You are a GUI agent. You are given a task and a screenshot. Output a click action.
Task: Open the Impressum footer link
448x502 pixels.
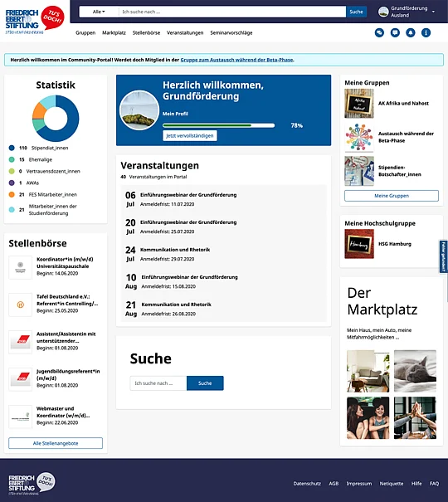tap(359, 484)
